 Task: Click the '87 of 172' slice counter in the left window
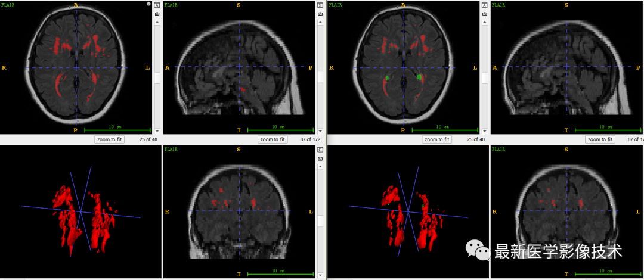click(x=310, y=139)
